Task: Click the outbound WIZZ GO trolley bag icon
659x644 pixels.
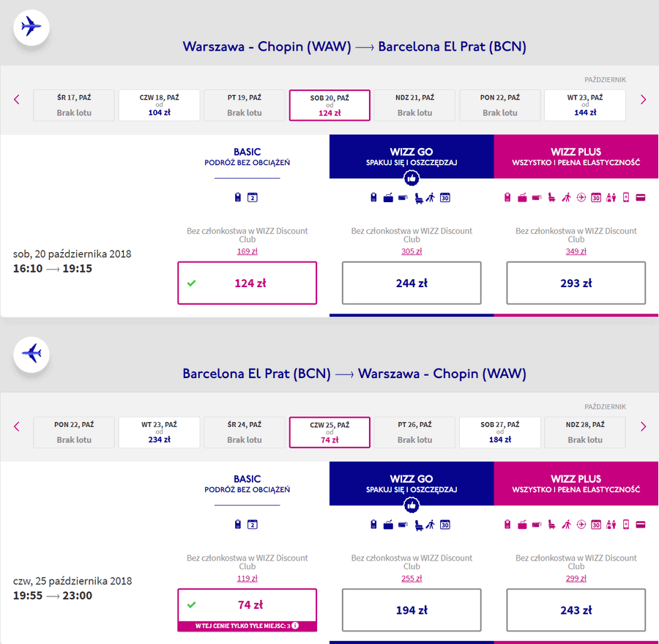Action: pyautogui.click(x=388, y=197)
